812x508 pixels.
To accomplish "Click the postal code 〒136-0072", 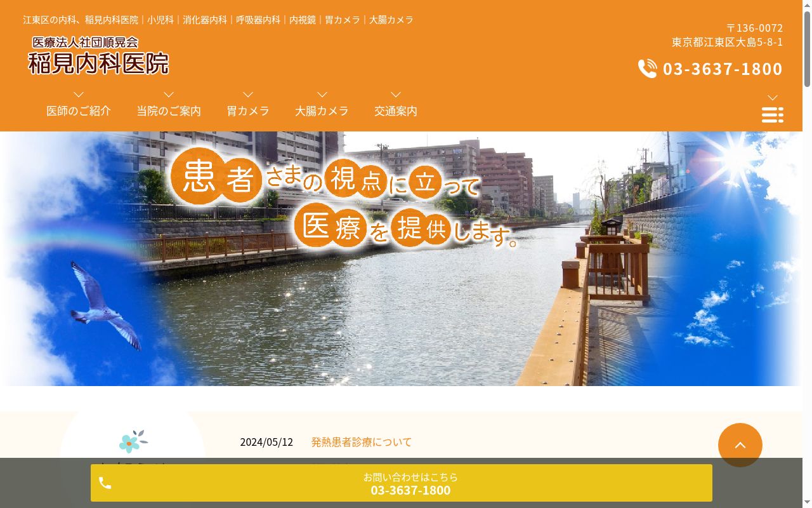I will (755, 28).
